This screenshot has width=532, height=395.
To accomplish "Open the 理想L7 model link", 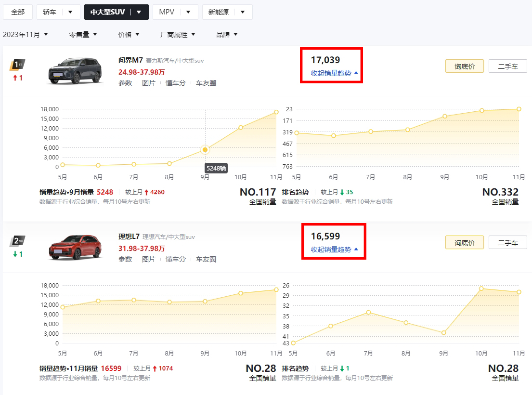I will point(129,237).
